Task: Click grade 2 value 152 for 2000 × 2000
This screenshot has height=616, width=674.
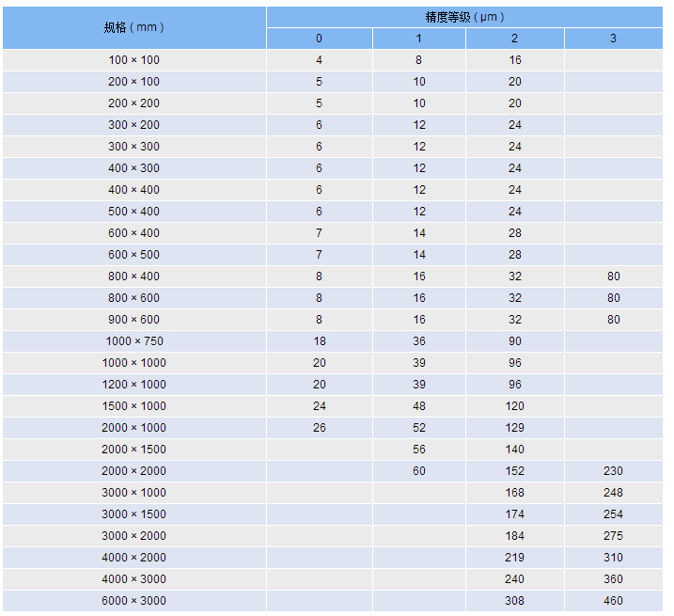Action: tap(515, 471)
